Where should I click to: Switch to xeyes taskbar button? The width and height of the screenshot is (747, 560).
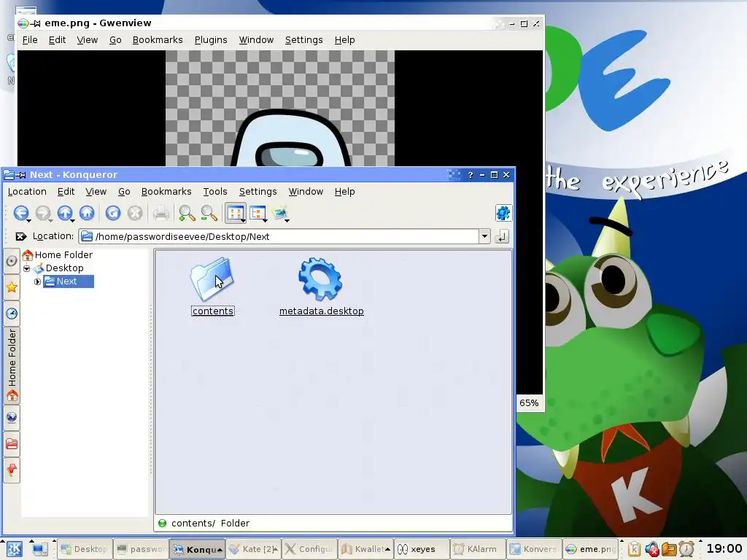422,549
